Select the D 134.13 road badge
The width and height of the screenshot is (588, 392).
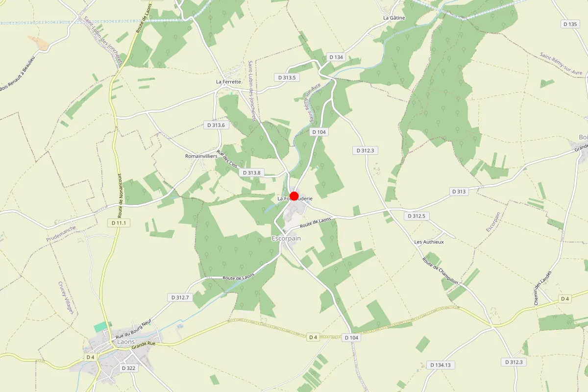(441, 365)
